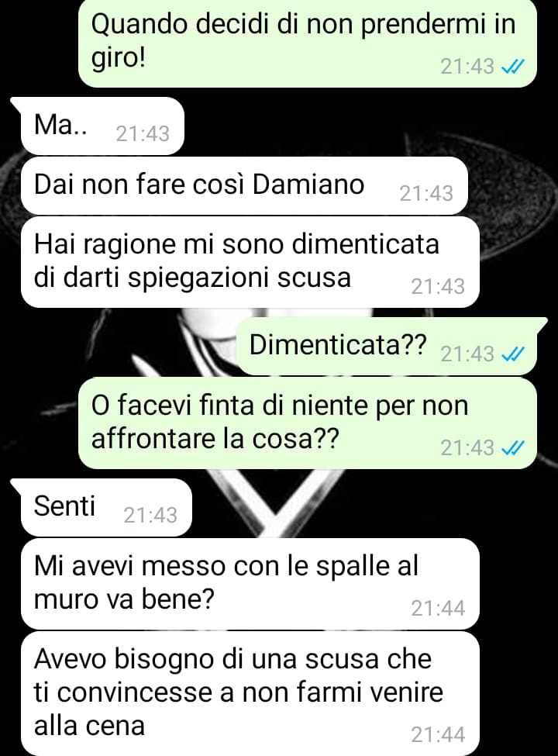Select the 'Dai non fare così Damiano' message

244,185
